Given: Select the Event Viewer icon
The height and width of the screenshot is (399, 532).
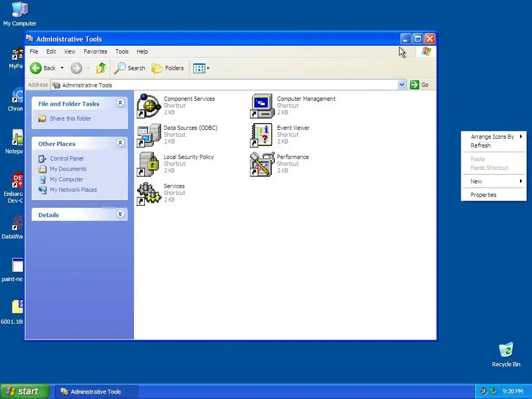Looking at the screenshot, I should tap(262, 135).
